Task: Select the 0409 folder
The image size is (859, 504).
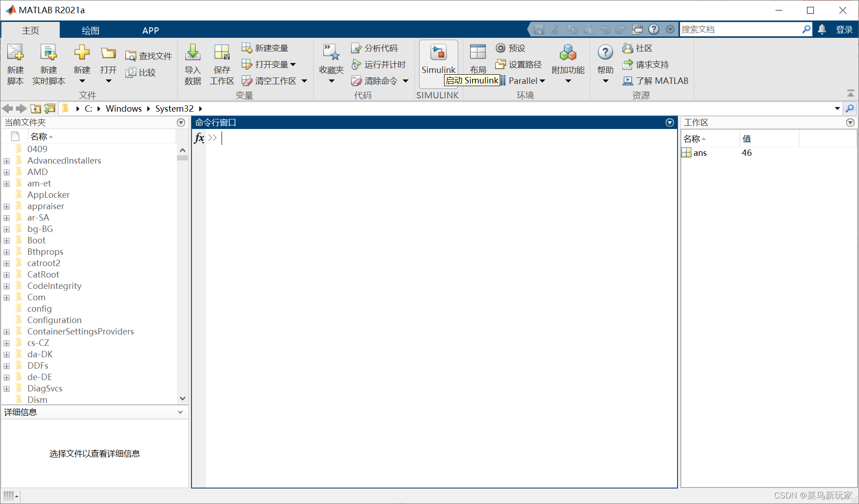Action: click(x=37, y=149)
